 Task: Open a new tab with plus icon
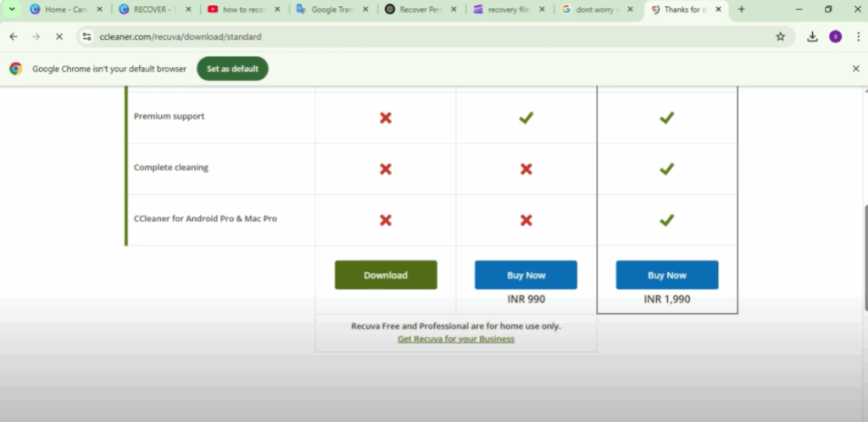[742, 9]
